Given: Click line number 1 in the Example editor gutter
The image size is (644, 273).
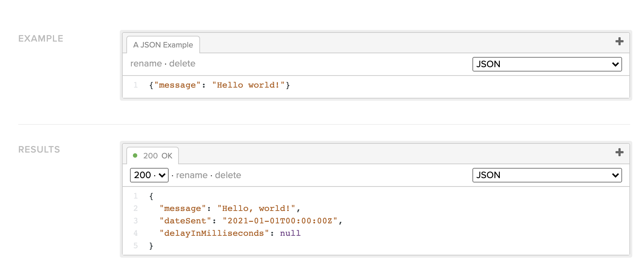Looking at the screenshot, I should click(136, 85).
